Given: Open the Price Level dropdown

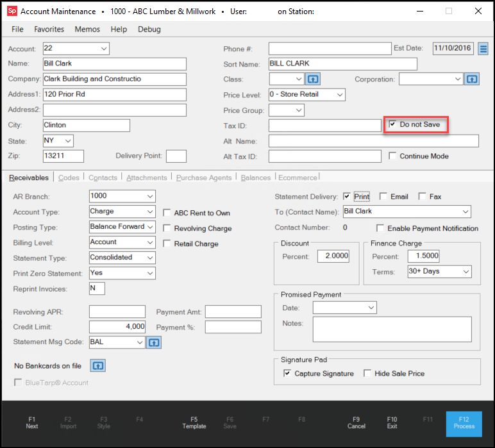Looking at the screenshot, I should (340, 95).
